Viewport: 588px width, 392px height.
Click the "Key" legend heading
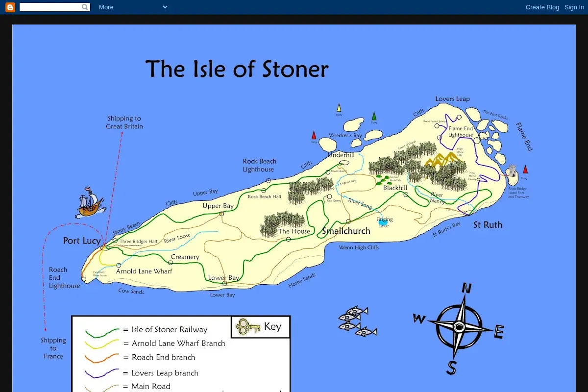click(x=272, y=326)
